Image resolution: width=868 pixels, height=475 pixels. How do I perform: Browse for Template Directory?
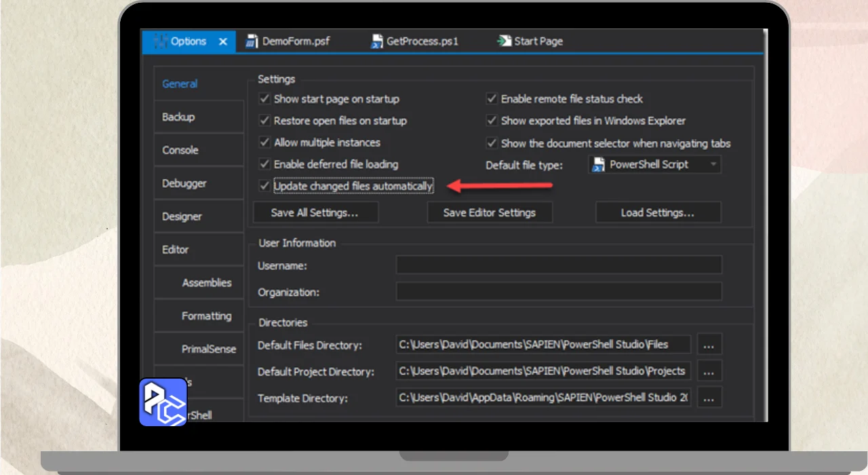pyautogui.click(x=709, y=398)
